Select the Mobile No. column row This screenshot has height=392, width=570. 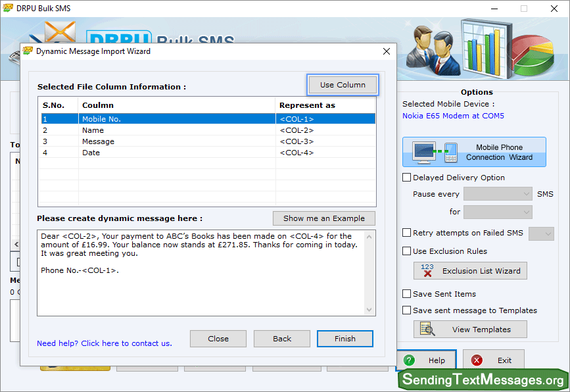tap(208, 119)
